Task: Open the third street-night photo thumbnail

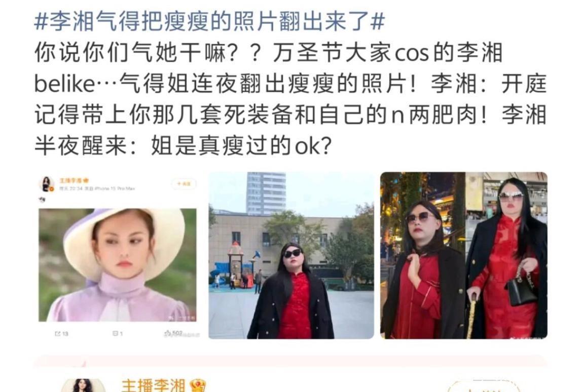Action: [463, 255]
